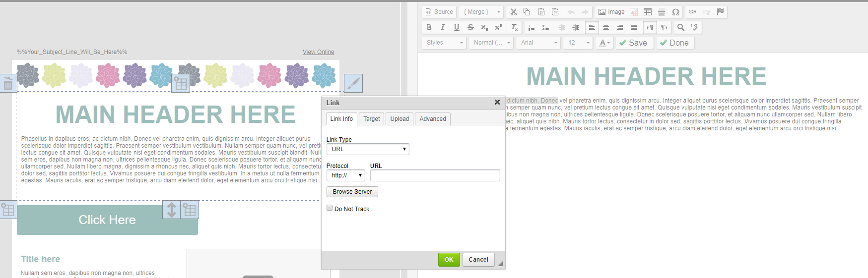Insert a table using the table icon
868x278 pixels.
(648, 12)
